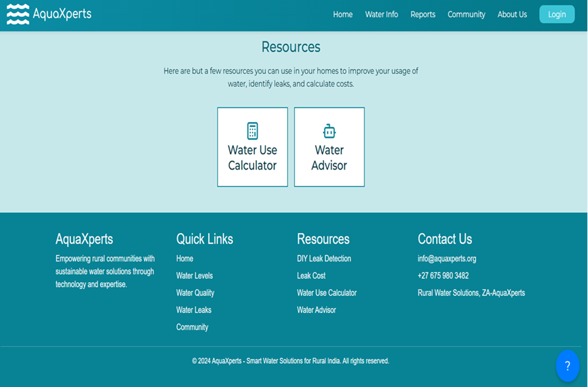Open Water Leaks in Quick Links
This screenshot has height=387, width=588.
point(193,310)
